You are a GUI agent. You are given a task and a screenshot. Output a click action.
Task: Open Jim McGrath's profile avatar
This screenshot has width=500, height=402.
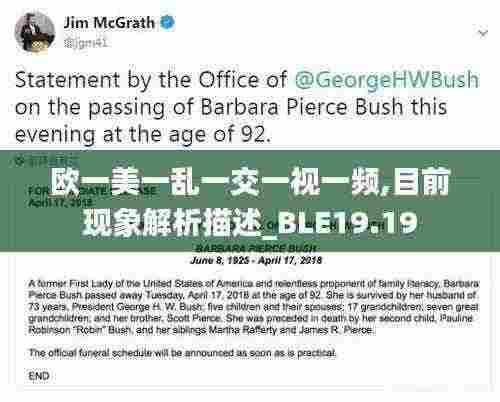pyautogui.click(x=35, y=32)
